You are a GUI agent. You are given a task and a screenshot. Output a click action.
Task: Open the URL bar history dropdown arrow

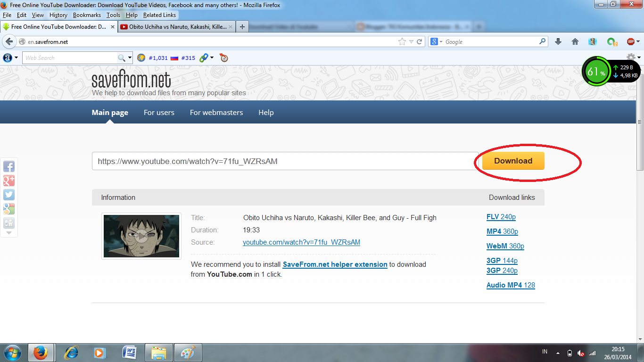click(411, 41)
